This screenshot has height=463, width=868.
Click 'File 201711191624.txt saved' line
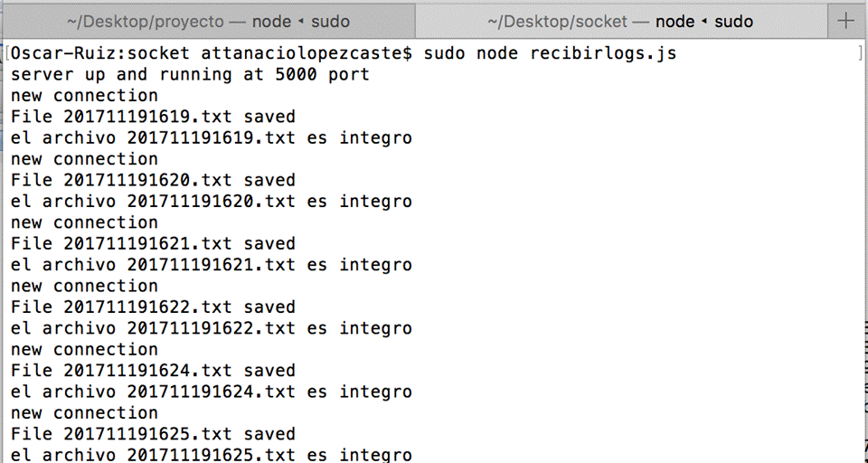153,371
